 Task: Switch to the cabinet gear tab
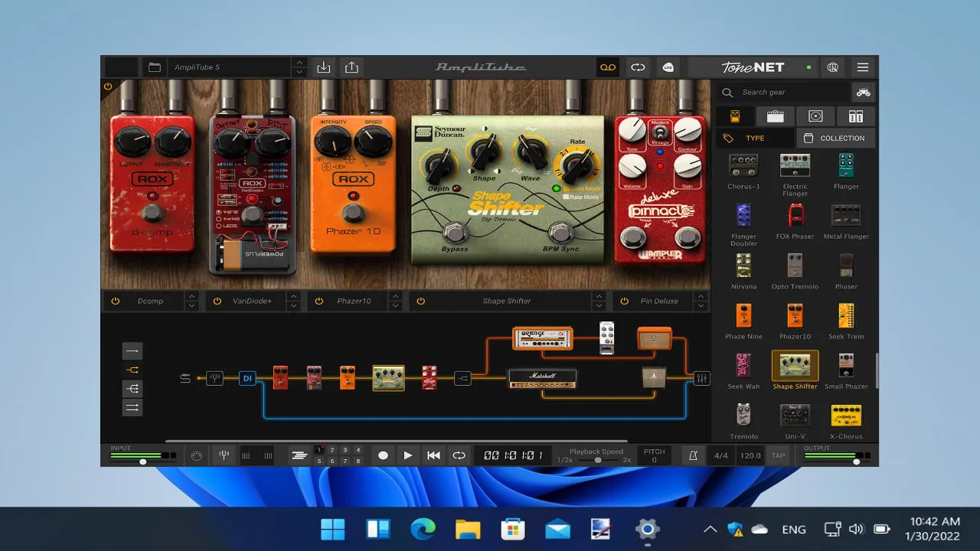[815, 116]
